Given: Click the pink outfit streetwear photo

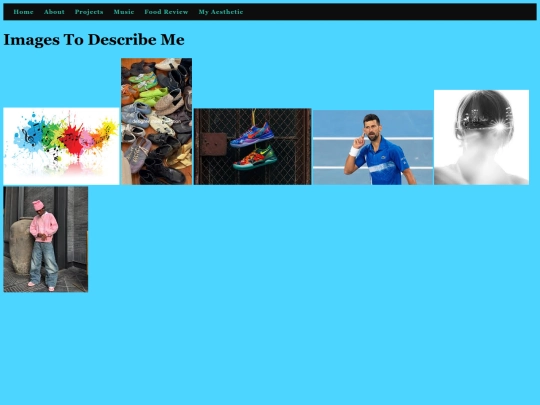Looking at the screenshot, I should tap(46, 239).
